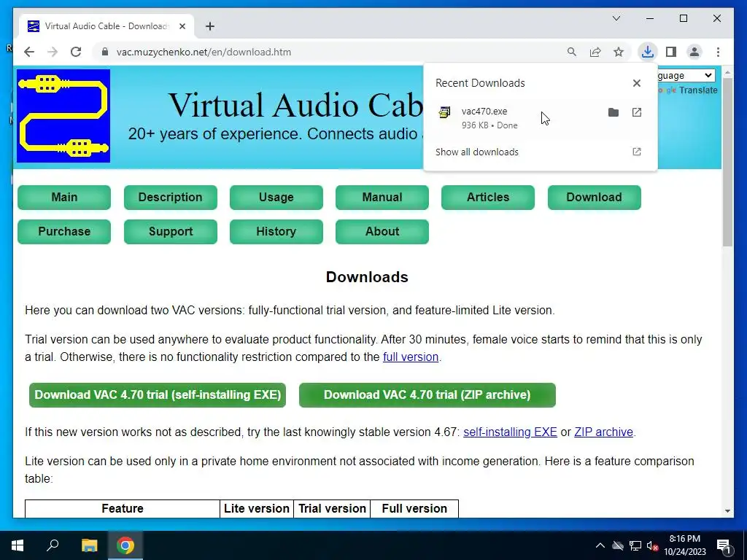Viewport: 747px width, 560px height.
Task: Open the History page
Action: tap(276, 231)
